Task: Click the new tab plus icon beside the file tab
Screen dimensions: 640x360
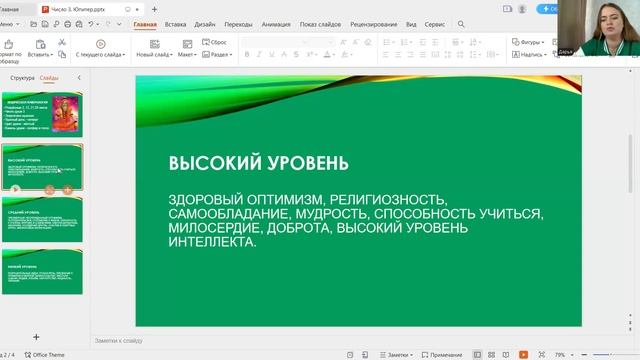Action: click(154, 9)
